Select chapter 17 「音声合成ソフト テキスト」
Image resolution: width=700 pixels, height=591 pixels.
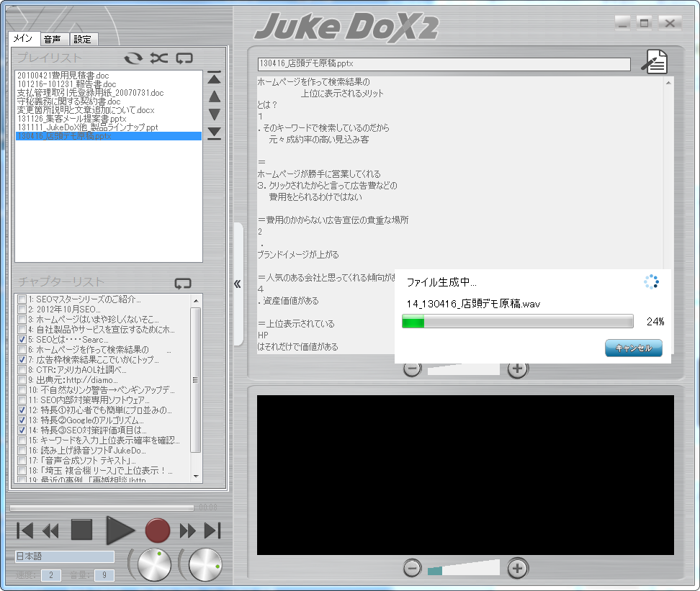(x=81, y=460)
